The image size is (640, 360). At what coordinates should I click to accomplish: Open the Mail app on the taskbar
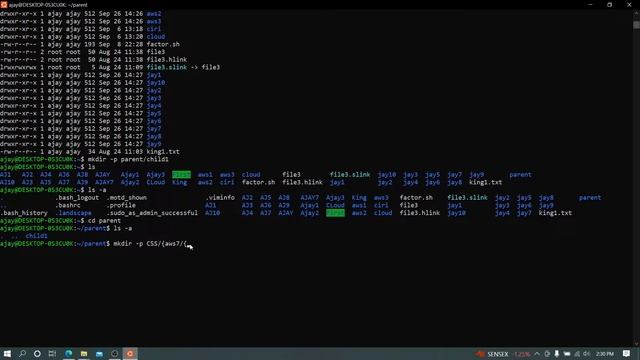click(99, 353)
